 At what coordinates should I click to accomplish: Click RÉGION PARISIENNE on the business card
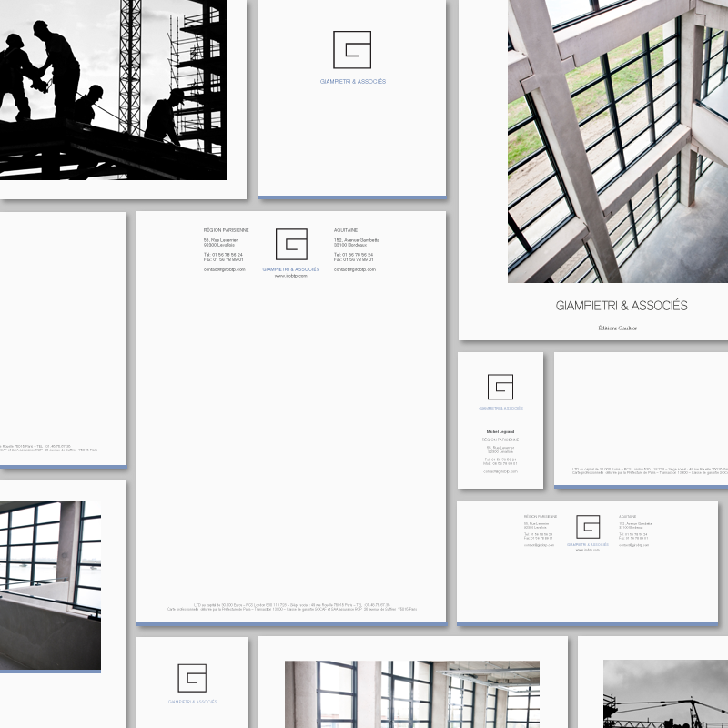point(500,440)
